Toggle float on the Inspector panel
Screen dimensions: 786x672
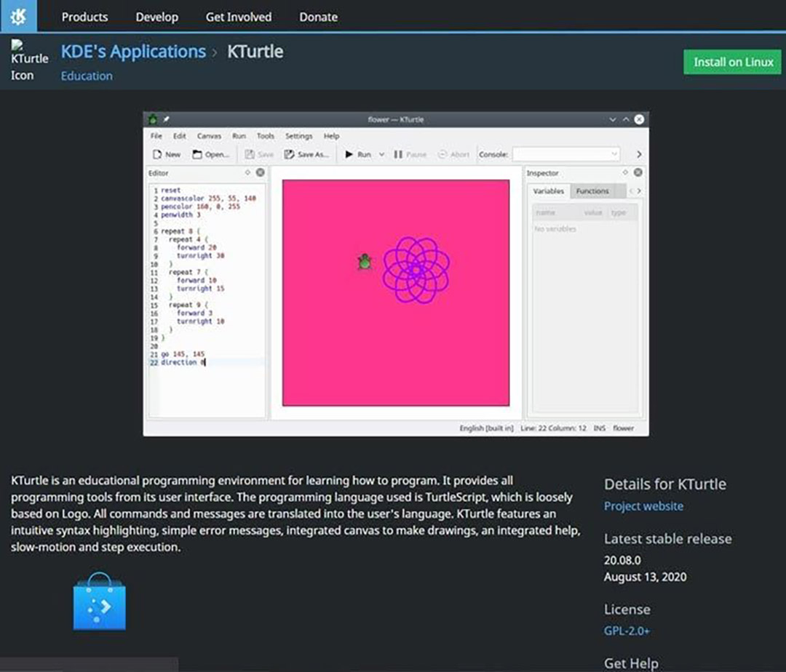pos(625,173)
